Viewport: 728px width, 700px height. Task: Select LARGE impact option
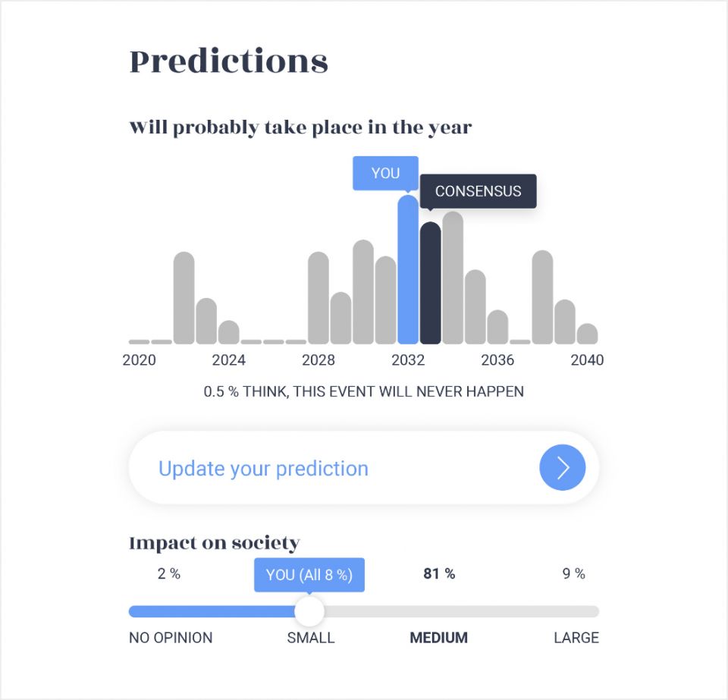click(576, 638)
